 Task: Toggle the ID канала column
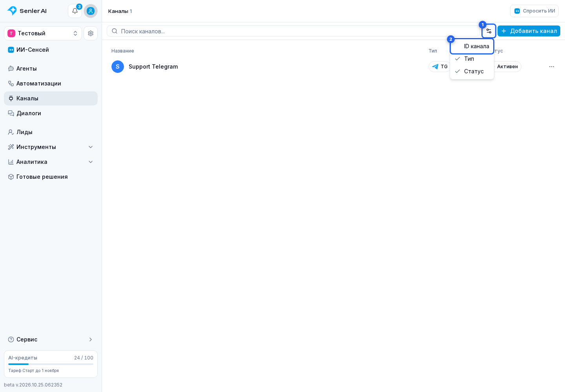point(472,46)
